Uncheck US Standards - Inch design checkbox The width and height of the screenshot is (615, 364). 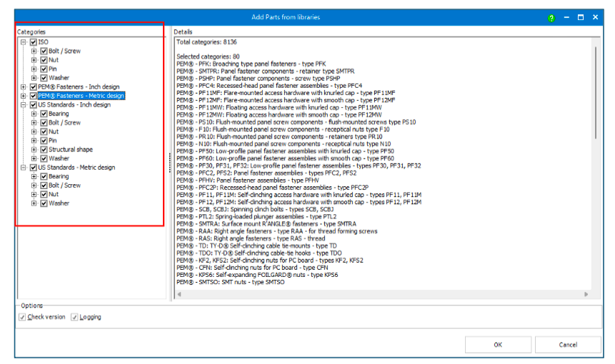(x=34, y=105)
